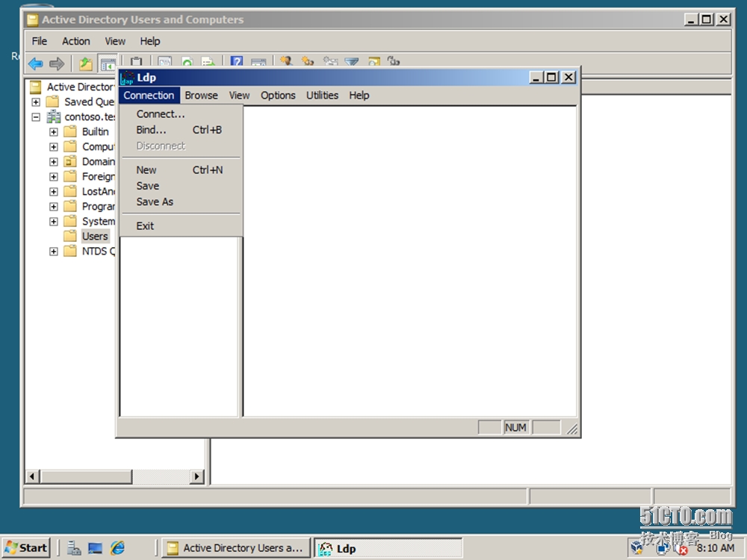Select the Users container in tree
The width and height of the screenshot is (747, 560).
point(95,236)
